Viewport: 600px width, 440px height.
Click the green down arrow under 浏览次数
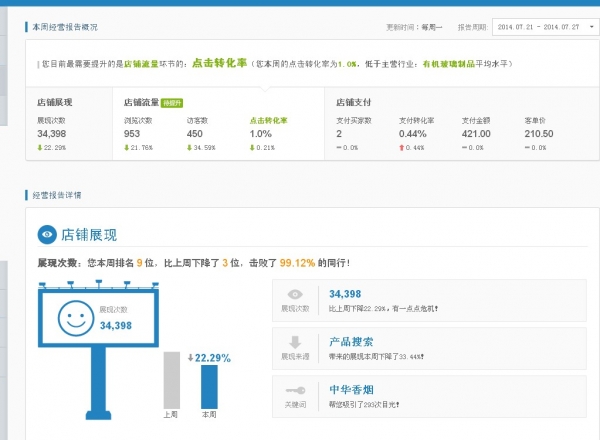(127, 147)
